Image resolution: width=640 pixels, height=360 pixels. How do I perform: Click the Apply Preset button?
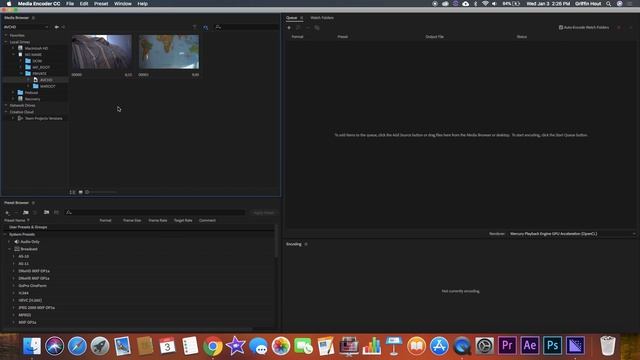(x=264, y=213)
